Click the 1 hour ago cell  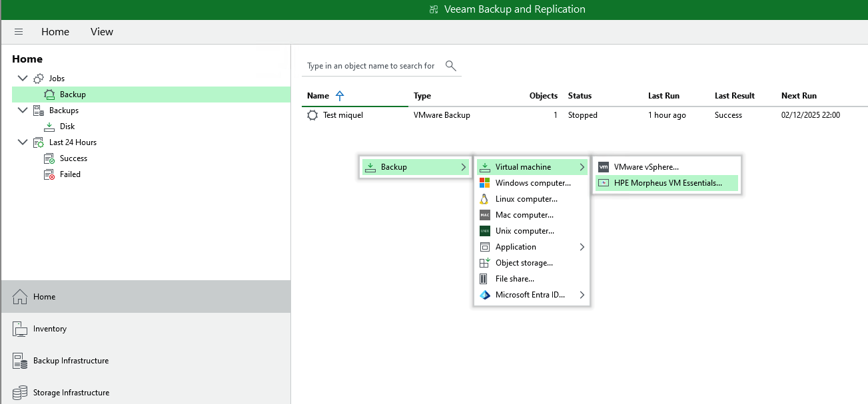pos(667,115)
